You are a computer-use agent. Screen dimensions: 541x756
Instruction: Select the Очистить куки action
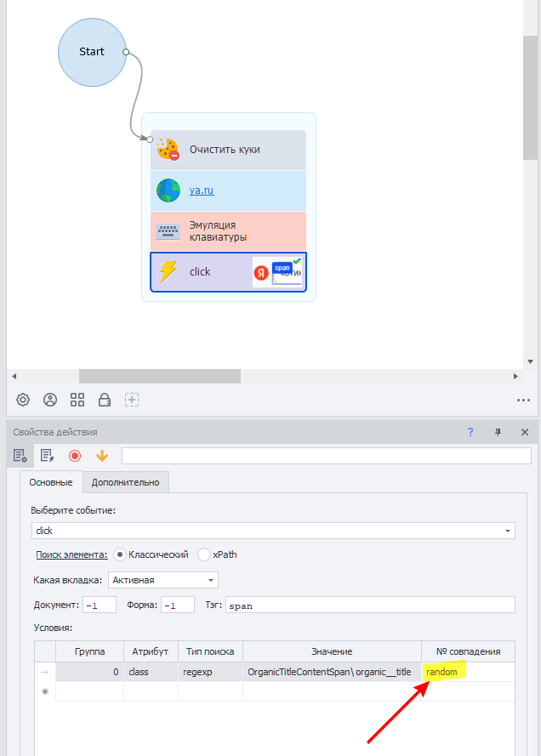pyautogui.click(x=228, y=150)
